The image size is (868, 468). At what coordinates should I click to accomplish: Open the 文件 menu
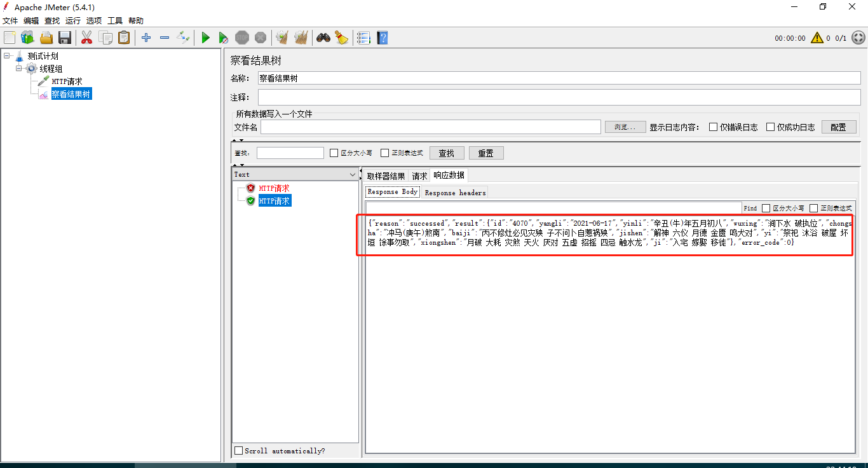pyautogui.click(x=11, y=21)
